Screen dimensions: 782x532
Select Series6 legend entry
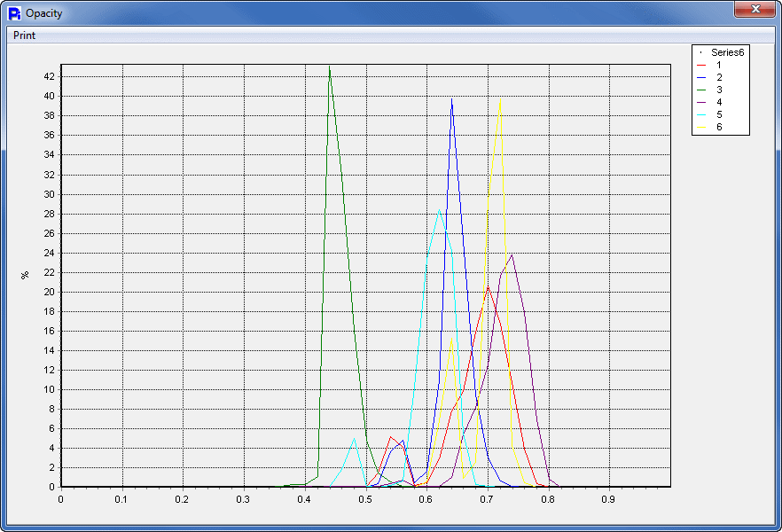(x=721, y=52)
